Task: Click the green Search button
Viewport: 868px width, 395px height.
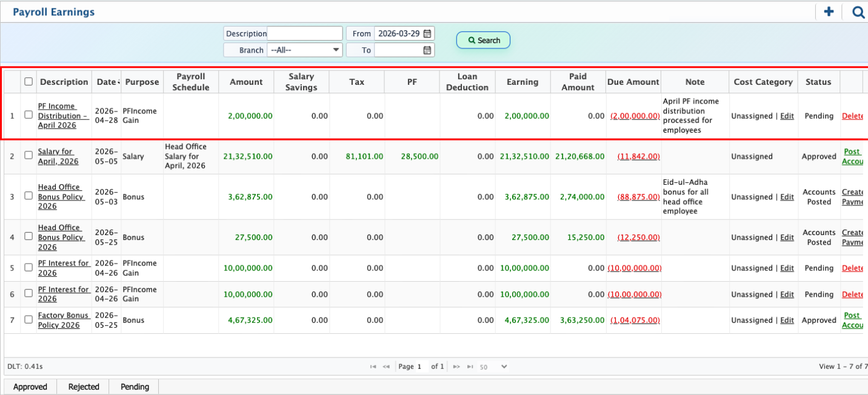Action: click(x=483, y=41)
